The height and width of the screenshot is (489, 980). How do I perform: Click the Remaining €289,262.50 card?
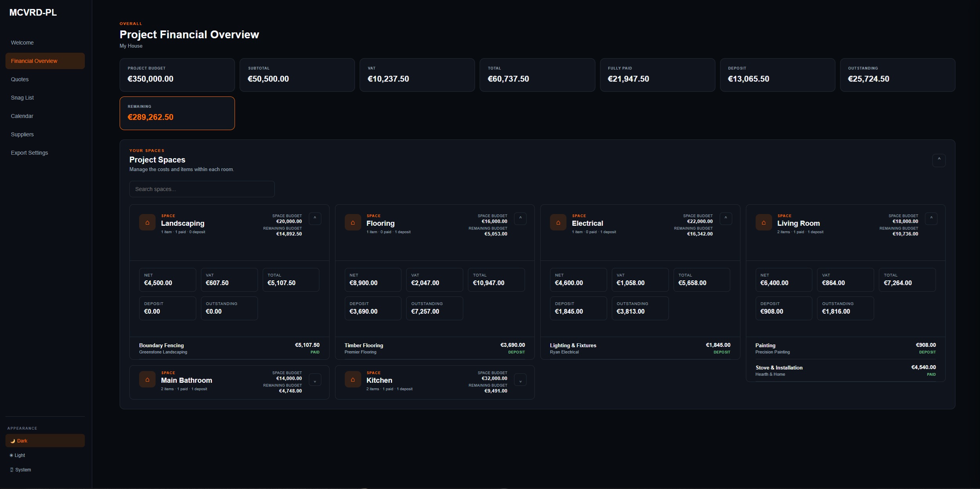pos(177,113)
